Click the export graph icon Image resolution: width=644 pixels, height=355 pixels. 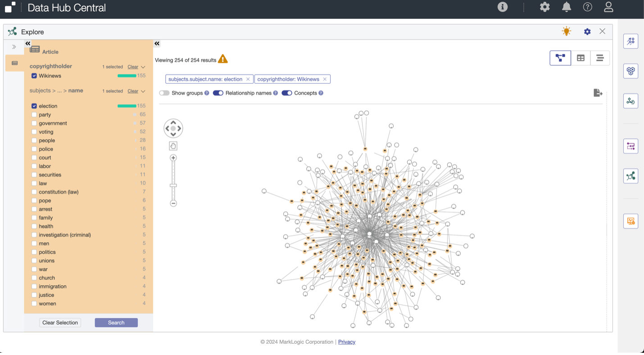(598, 93)
